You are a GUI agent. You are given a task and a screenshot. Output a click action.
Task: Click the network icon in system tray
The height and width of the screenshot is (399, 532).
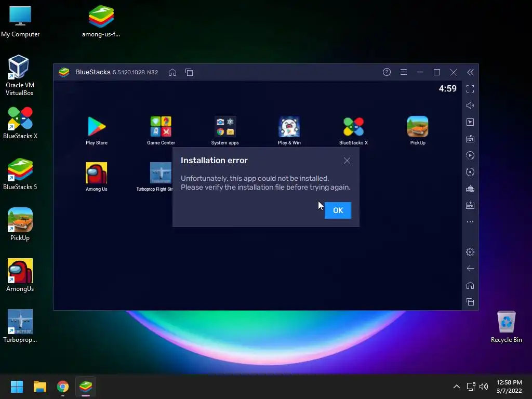coord(471,387)
